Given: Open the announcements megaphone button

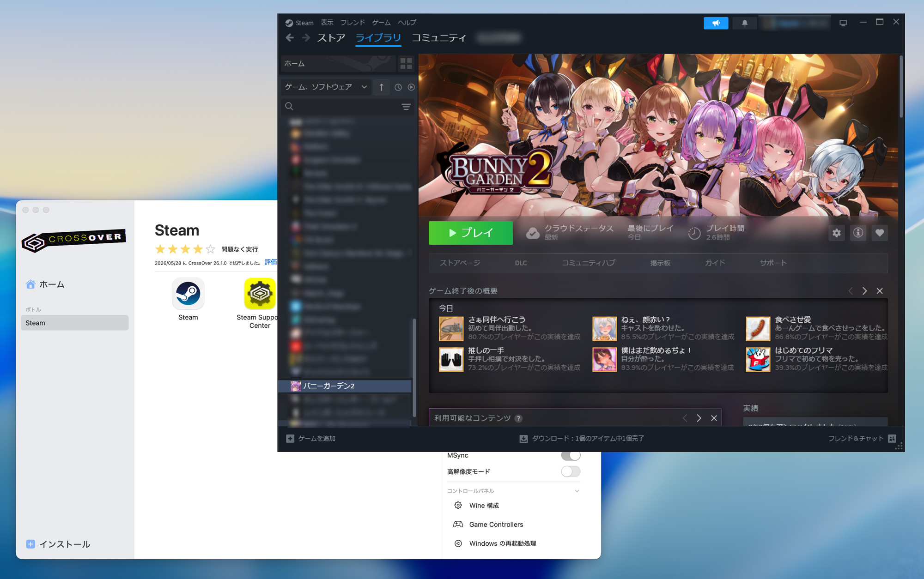Looking at the screenshot, I should [x=716, y=23].
